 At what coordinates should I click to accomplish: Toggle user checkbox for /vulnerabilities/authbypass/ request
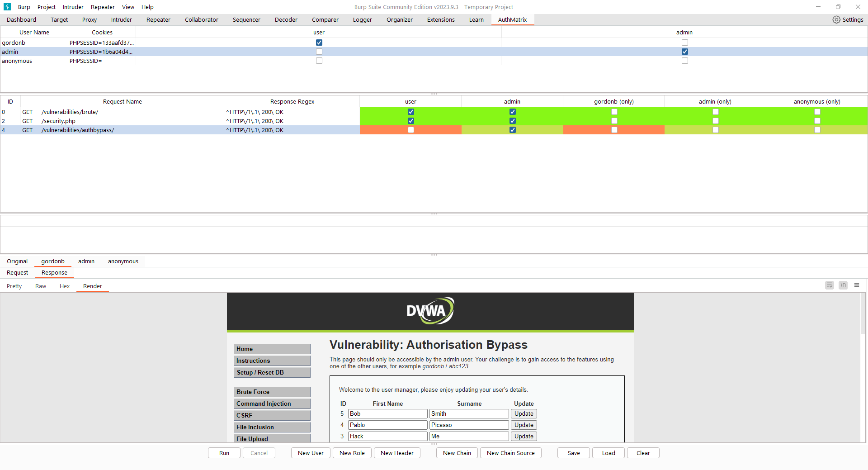(x=411, y=130)
